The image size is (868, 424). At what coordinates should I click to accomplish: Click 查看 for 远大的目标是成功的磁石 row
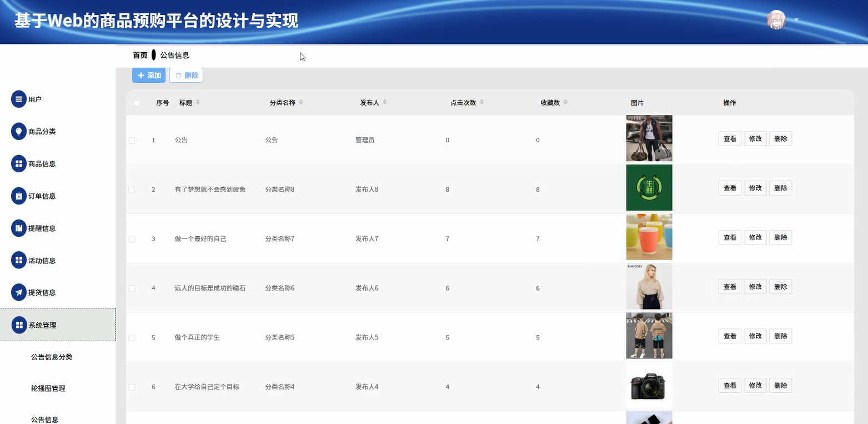point(730,287)
